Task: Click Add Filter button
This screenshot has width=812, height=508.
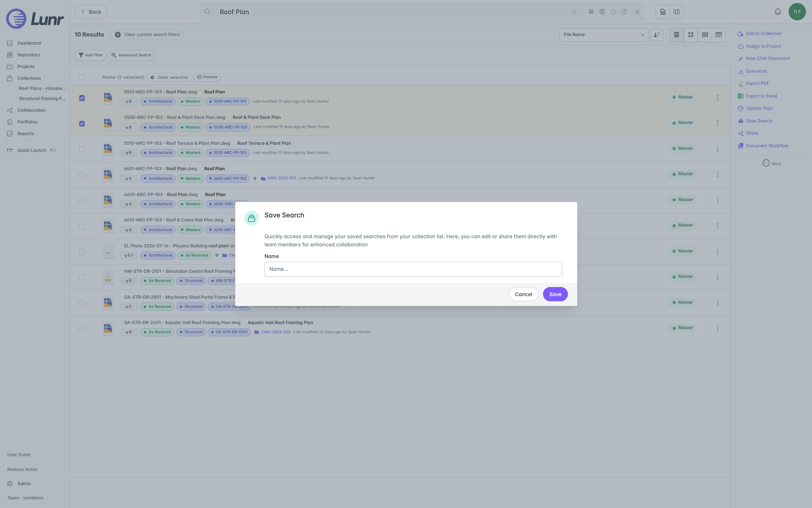Action: pos(90,55)
